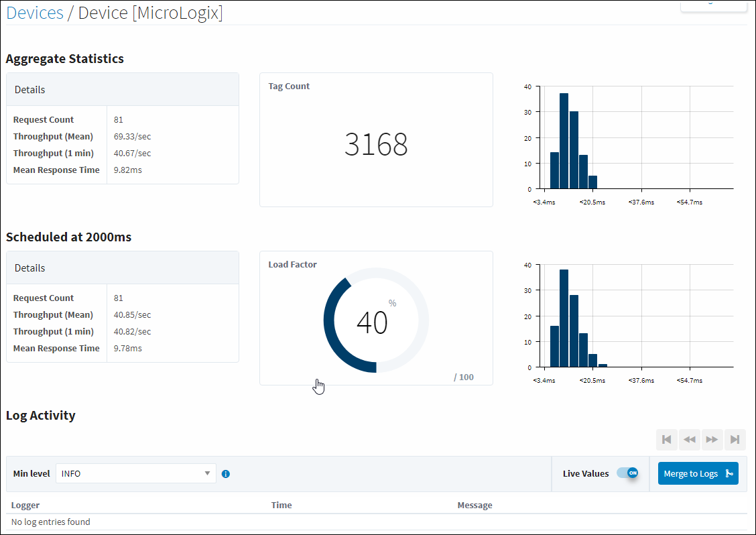The image size is (756, 535).
Task: Open the Min level INFO dropdown
Action: [x=136, y=474]
